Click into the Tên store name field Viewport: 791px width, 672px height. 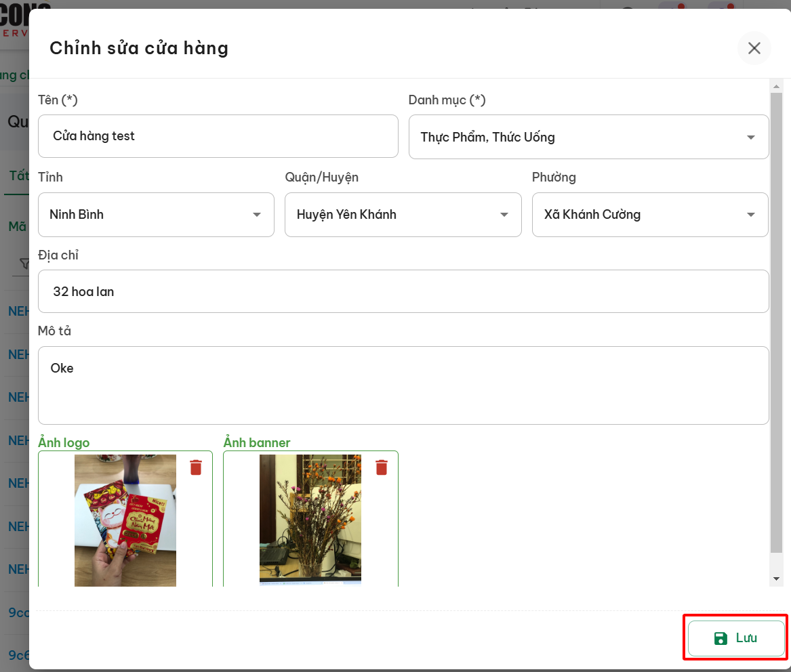(x=218, y=136)
